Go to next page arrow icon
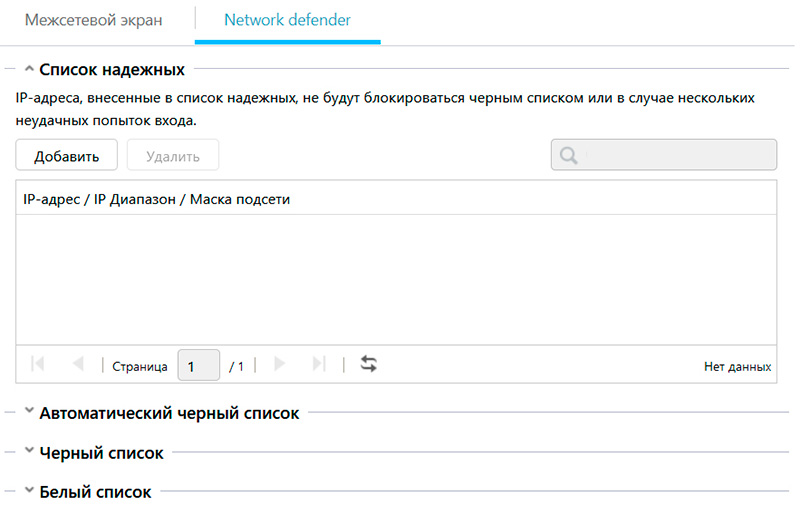Screen dimensions: 800x515 click(x=279, y=365)
